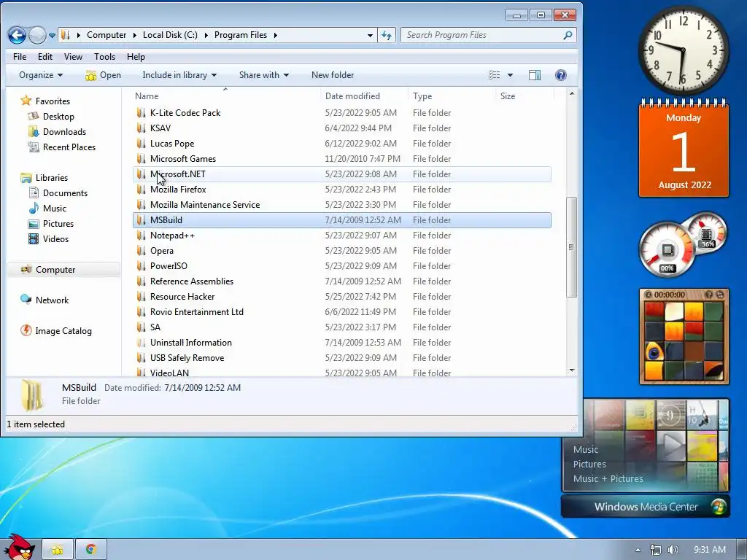Create a New folder
The height and width of the screenshot is (560, 747).
pyautogui.click(x=333, y=75)
